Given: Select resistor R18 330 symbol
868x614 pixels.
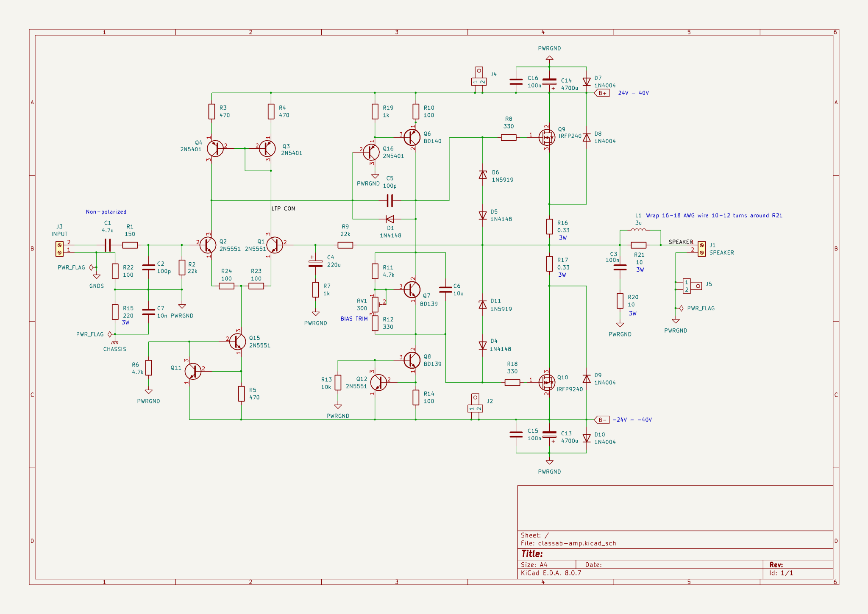Looking at the screenshot, I should pyautogui.click(x=512, y=382).
